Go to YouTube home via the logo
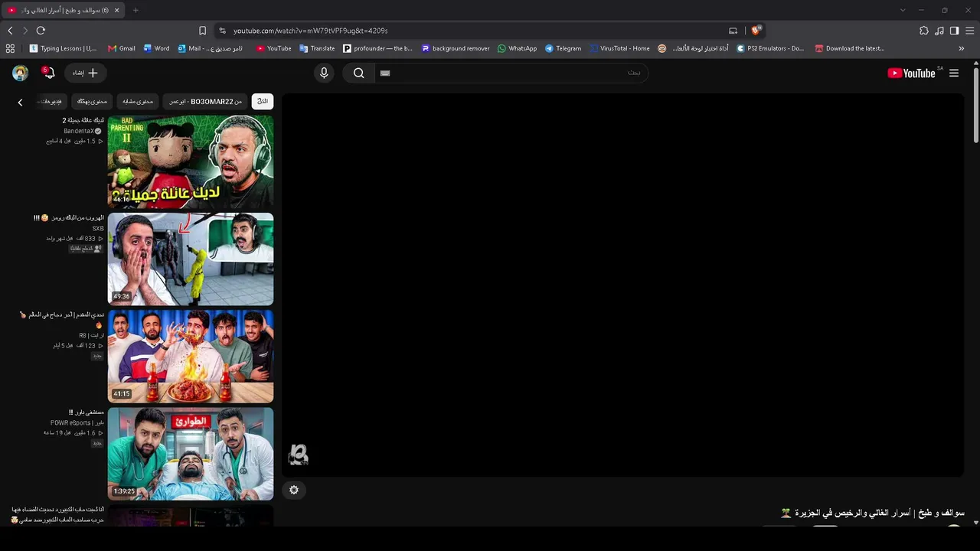 click(x=911, y=73)
